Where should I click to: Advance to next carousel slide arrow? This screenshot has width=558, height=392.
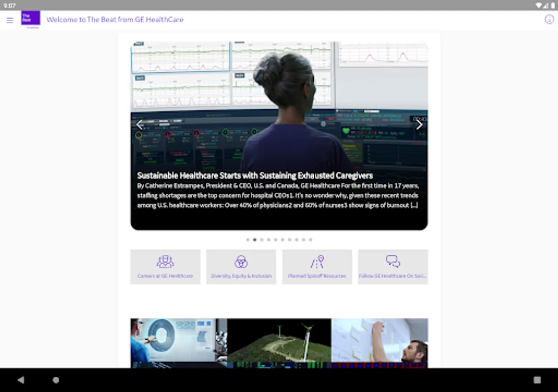click(x=419, y=125)
